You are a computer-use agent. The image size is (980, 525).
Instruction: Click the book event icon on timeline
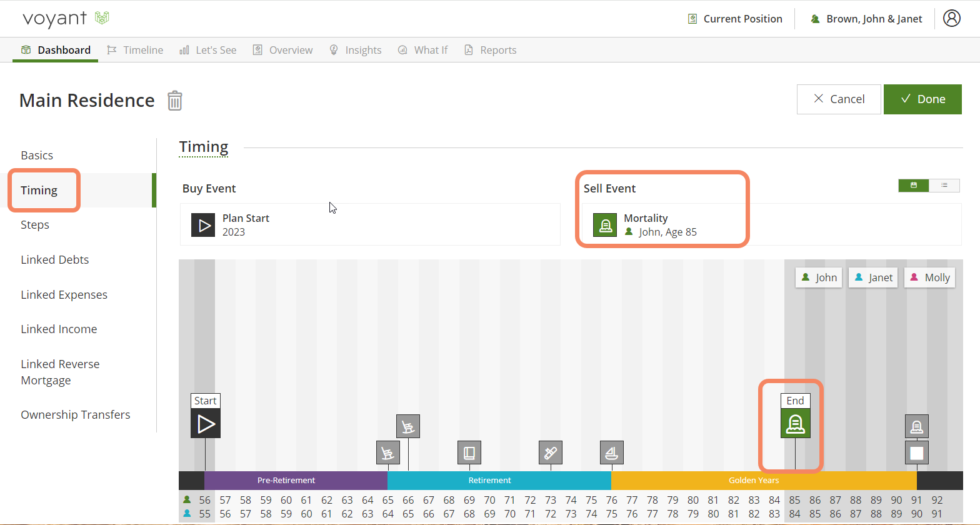pyautogui.click(x=469, y=452)
